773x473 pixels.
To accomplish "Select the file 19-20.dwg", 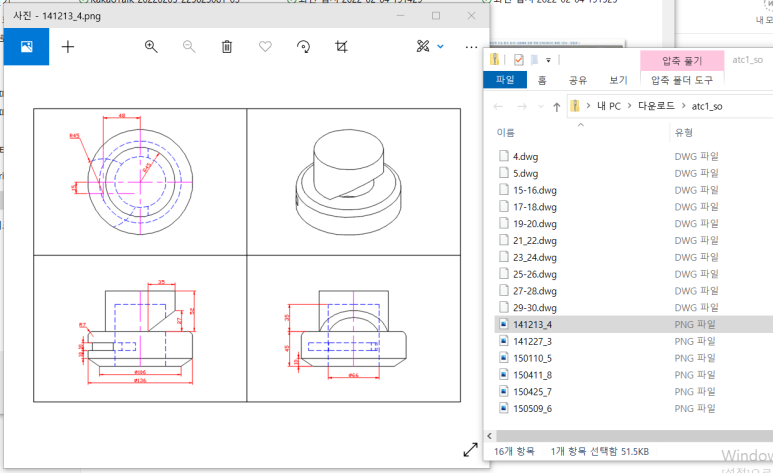I will (535, 224).
